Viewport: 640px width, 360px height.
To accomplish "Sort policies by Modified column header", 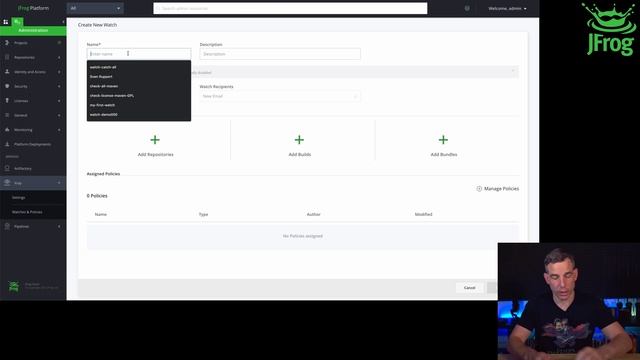I will (x=423, y=214).
